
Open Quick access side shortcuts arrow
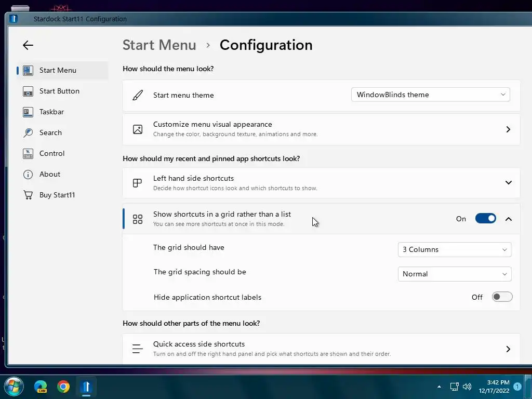508,349
